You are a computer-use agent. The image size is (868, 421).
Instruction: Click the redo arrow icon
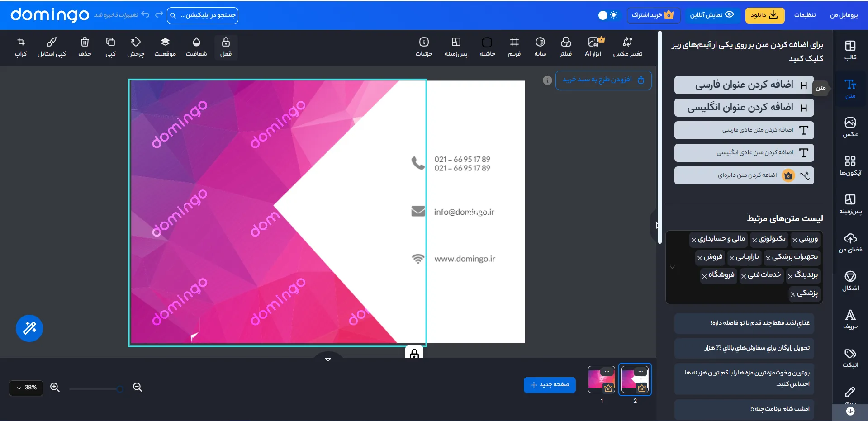click(159, 14)
